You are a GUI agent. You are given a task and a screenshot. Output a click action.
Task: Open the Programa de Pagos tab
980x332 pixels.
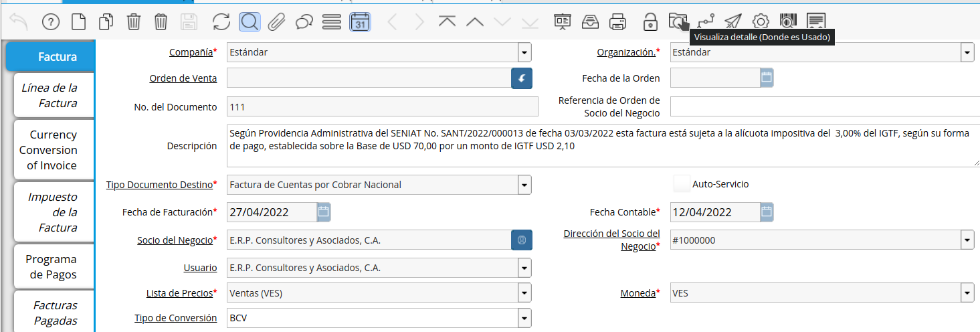(55, 266)
